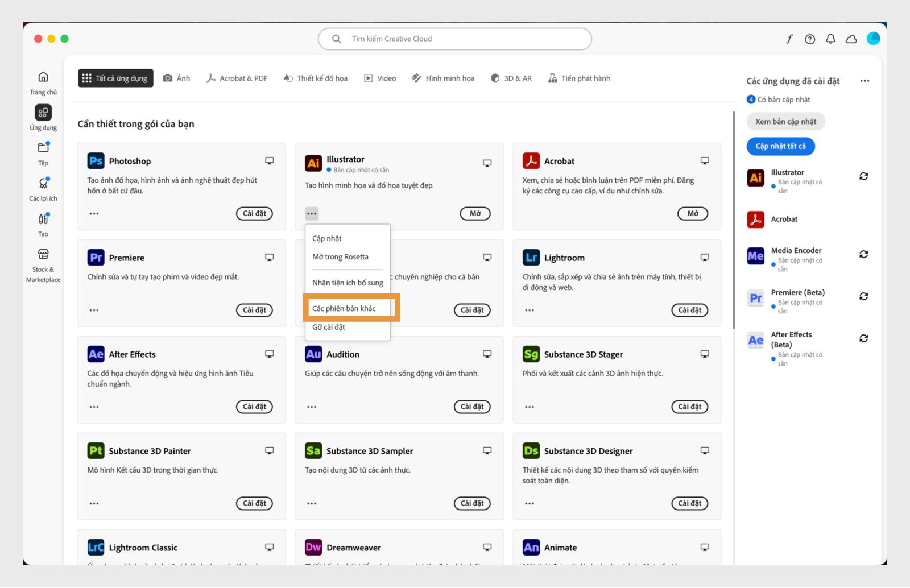Select the Tất cả ứng dụng tab
910x588 pixels.
[x=115, y=78]
